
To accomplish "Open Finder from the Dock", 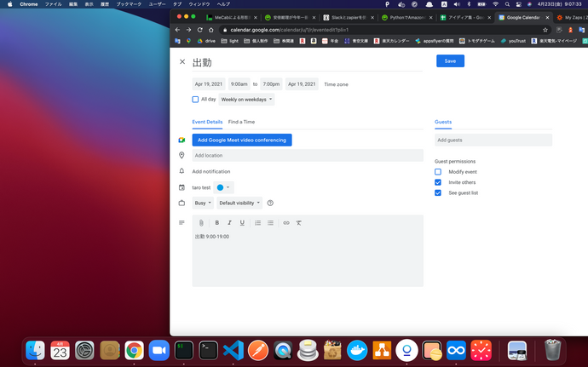I will tap(35, 351).
